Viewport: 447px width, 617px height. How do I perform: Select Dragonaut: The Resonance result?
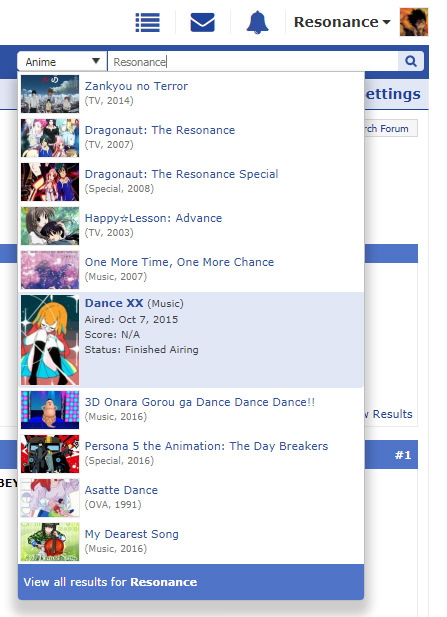pyautogui.click(x=191, y=138)
